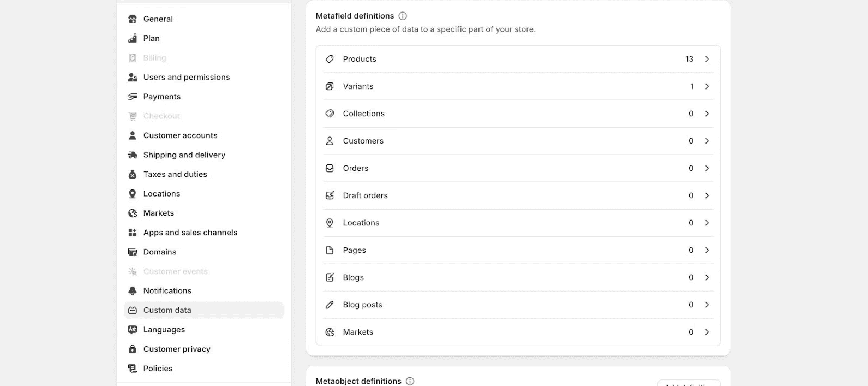Screen dimensions: 868x386
Task: Click the Orders inbox icon
Action: pyautogui.click(x=330, y=168)
